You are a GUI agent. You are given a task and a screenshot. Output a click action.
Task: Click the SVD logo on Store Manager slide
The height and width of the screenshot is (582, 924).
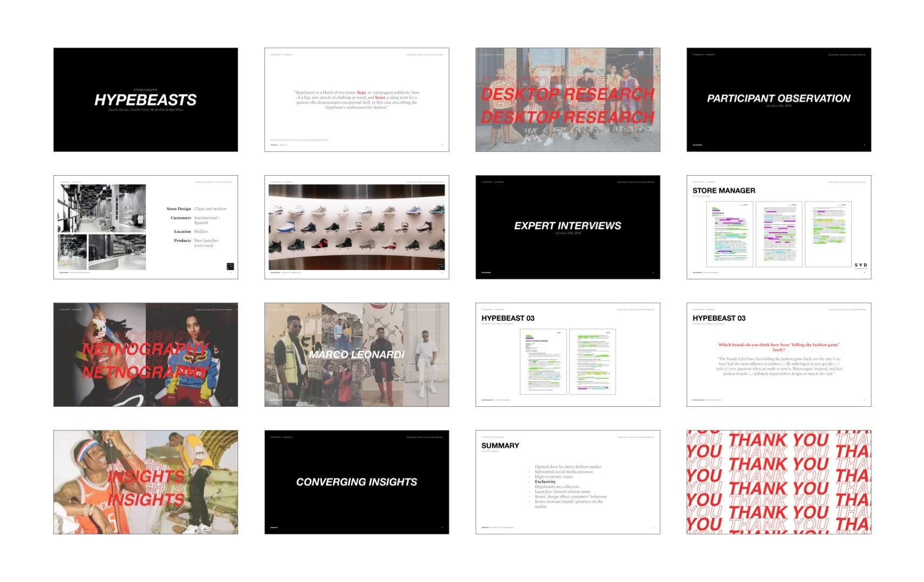coord(860,265)
